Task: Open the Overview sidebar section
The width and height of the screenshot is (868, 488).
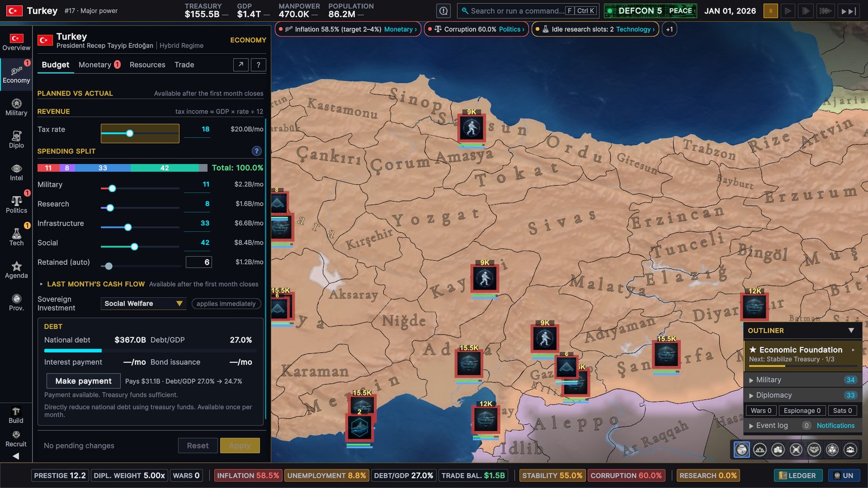Action: coord(16,42)
